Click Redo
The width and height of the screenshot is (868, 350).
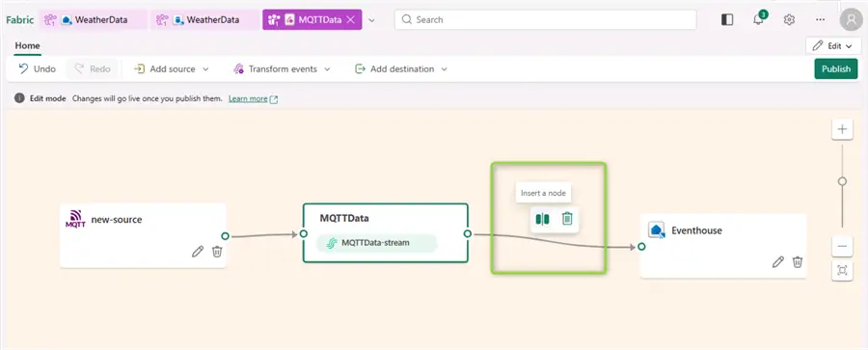(x=92, y=69)
